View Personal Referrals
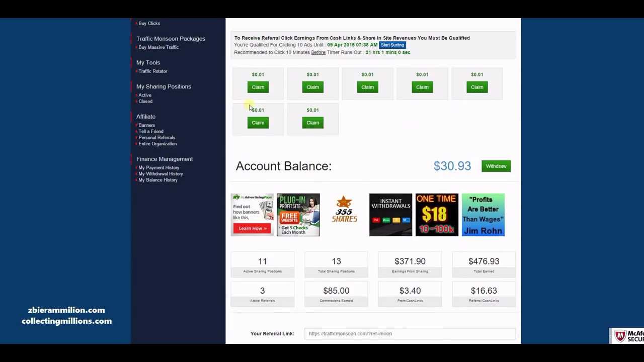The image size is (644, 362). (x=157, y=138)
